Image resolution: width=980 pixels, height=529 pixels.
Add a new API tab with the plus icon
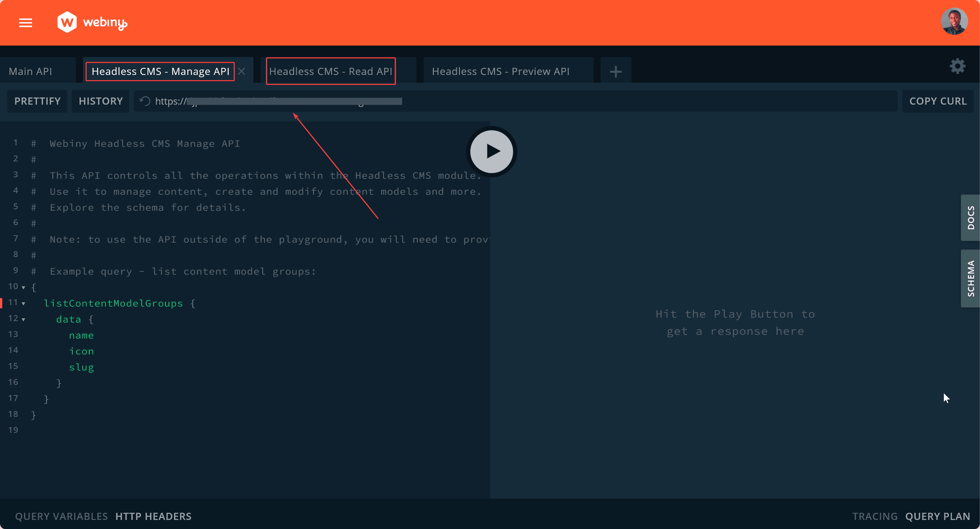pos(616,71)
